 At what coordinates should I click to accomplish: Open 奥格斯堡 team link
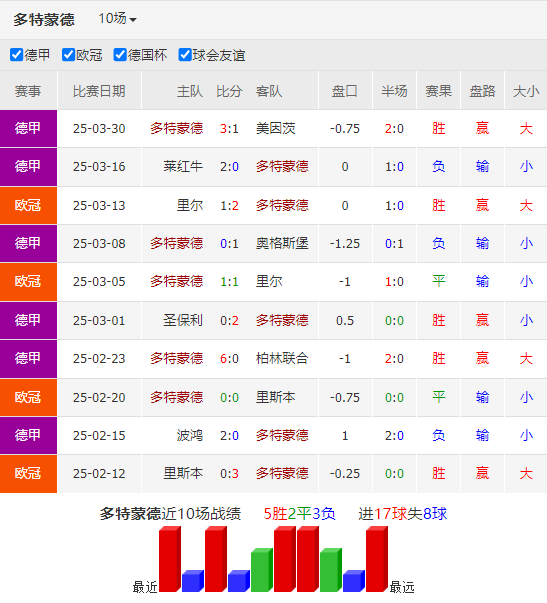pyautogui.click(x=282, y=243)
